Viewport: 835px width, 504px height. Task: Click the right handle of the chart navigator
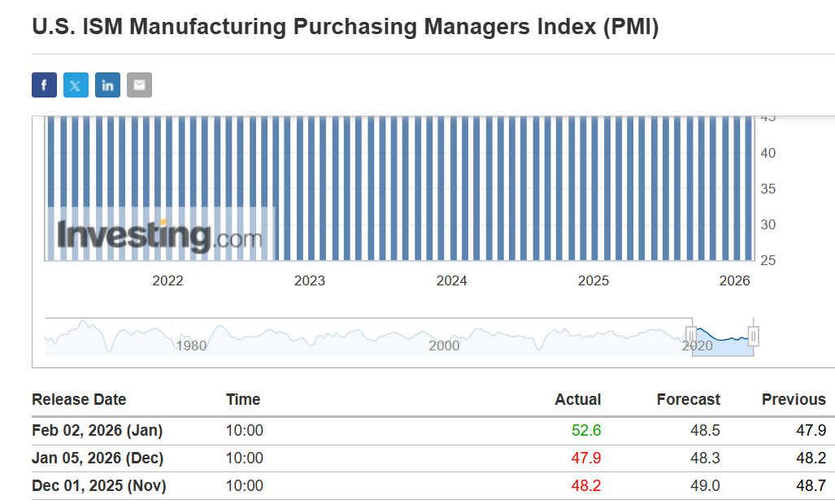click(754, 336)
